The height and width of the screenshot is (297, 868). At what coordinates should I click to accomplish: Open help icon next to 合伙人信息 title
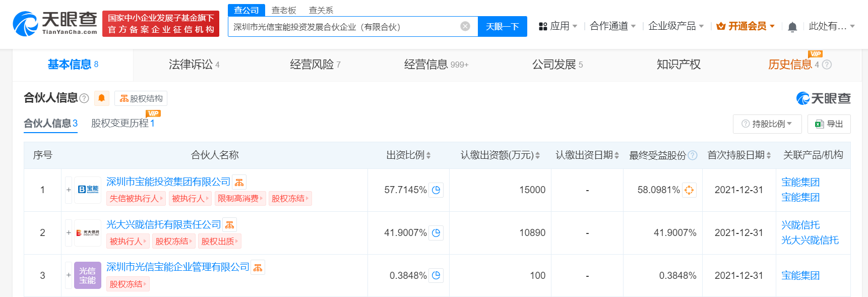click(x=84, y=98)
